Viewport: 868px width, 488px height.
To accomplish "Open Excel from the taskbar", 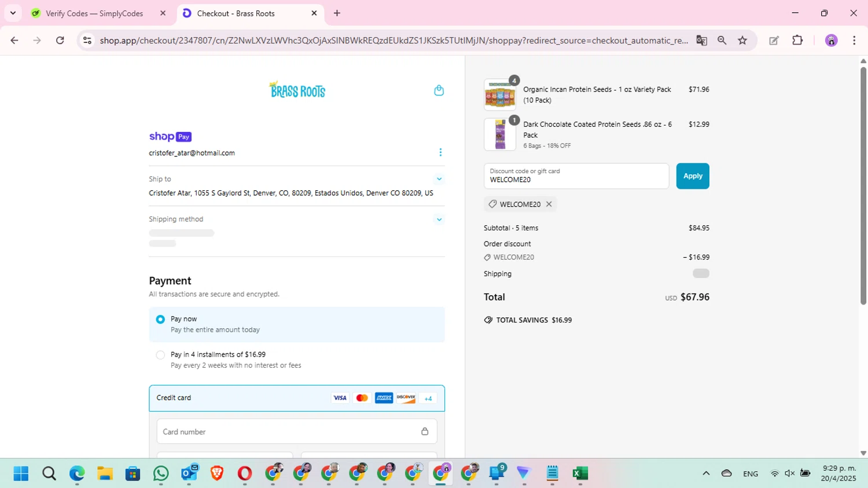I will (580, 474).
